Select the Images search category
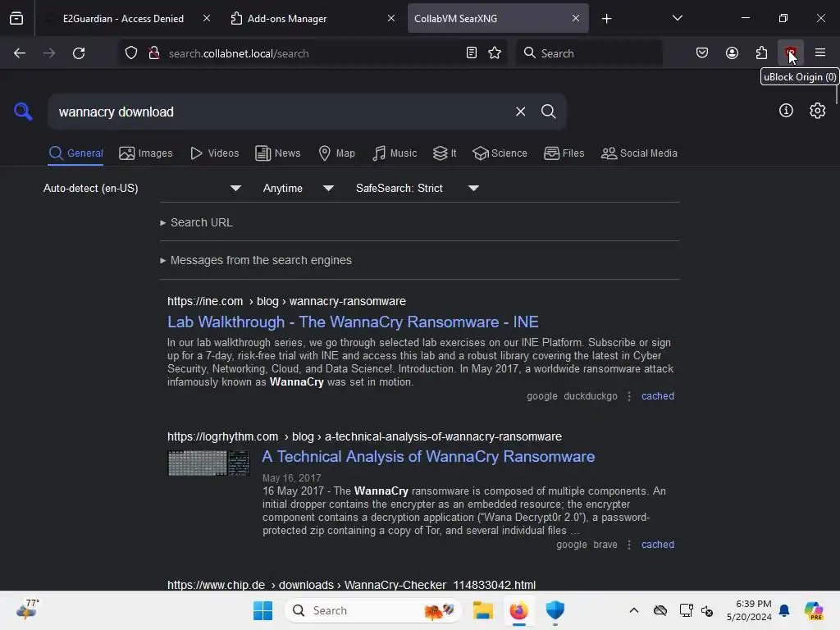This screenshot has height=630, width=840. click(146, 153)
